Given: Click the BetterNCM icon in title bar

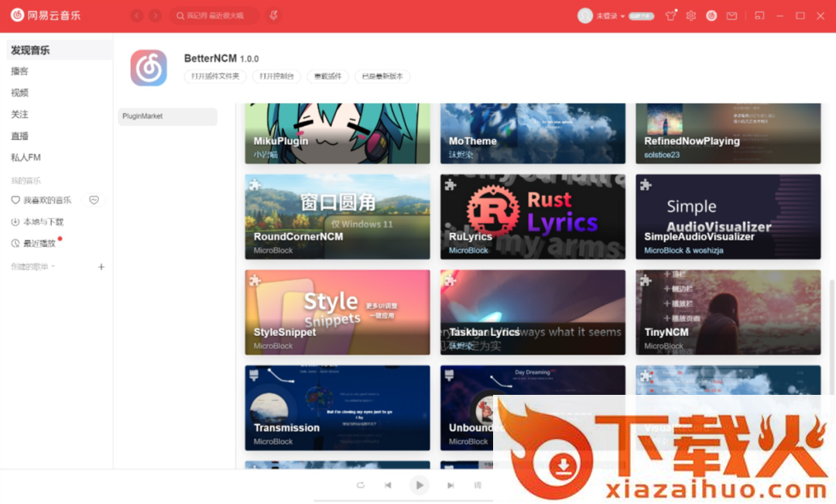Looking at the screenshot, I should 711,15.
